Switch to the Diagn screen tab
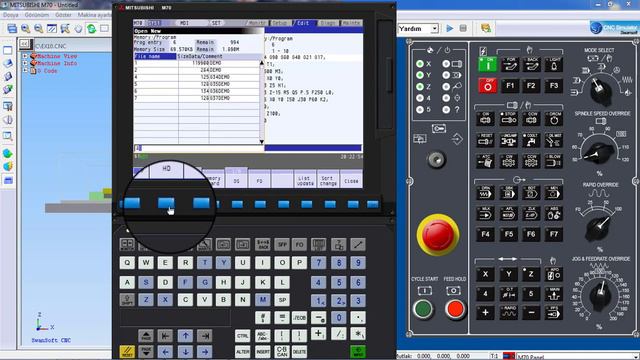The width and height of the screenshot is (640, 360). tap(328, 23)
